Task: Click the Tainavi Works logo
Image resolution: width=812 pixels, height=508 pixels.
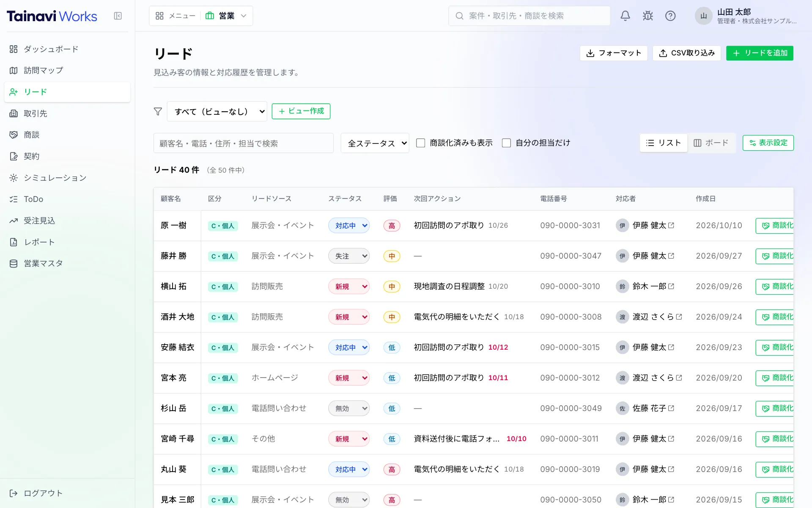Action: (x=52, y=16)
